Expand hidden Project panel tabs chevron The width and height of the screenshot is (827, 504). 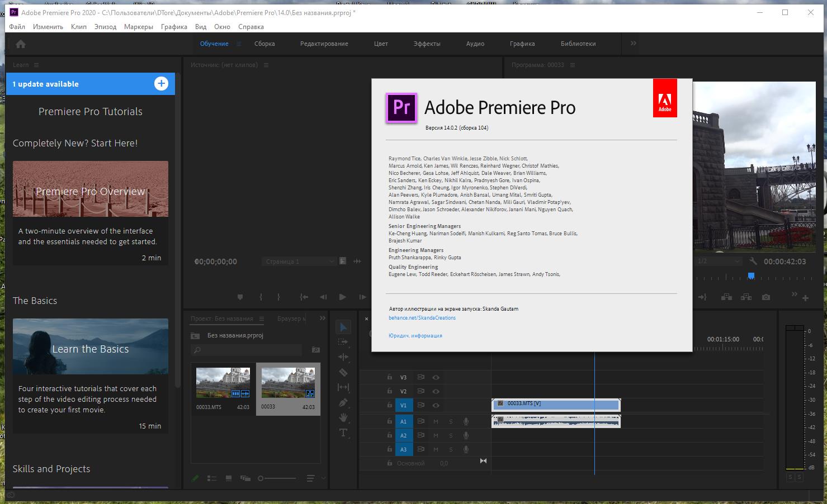[x=323, y=318]
